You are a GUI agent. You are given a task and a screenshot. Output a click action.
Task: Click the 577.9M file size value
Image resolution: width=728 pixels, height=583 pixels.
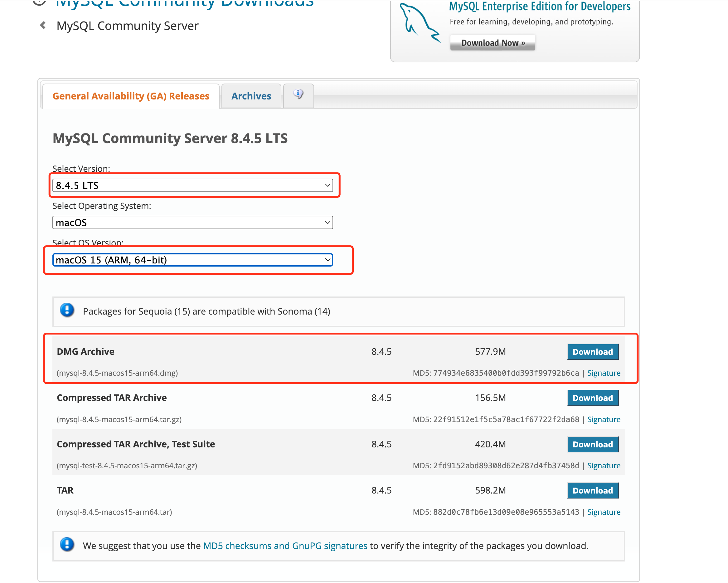coord(490,352)
